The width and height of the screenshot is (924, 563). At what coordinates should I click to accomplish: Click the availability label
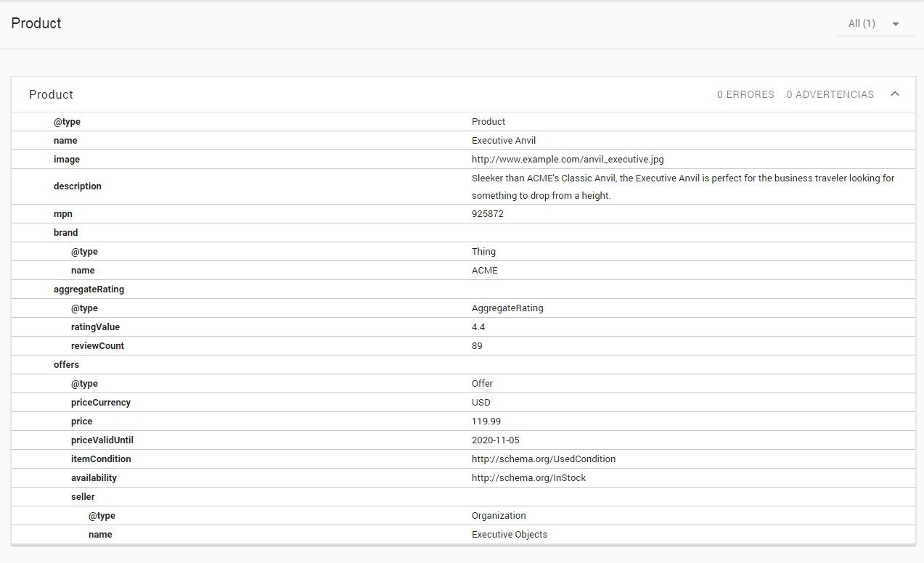94,478
